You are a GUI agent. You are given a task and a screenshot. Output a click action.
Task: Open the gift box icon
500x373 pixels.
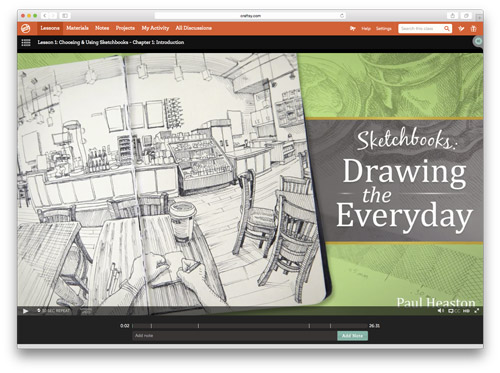[473, 29]
